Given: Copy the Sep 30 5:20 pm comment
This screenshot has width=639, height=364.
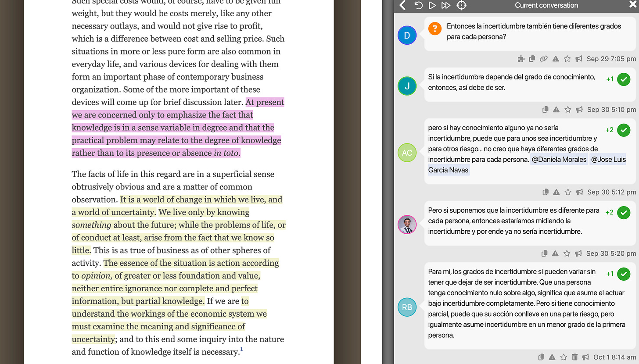Looking at the screenshot, I should click(x=545, y=253).
